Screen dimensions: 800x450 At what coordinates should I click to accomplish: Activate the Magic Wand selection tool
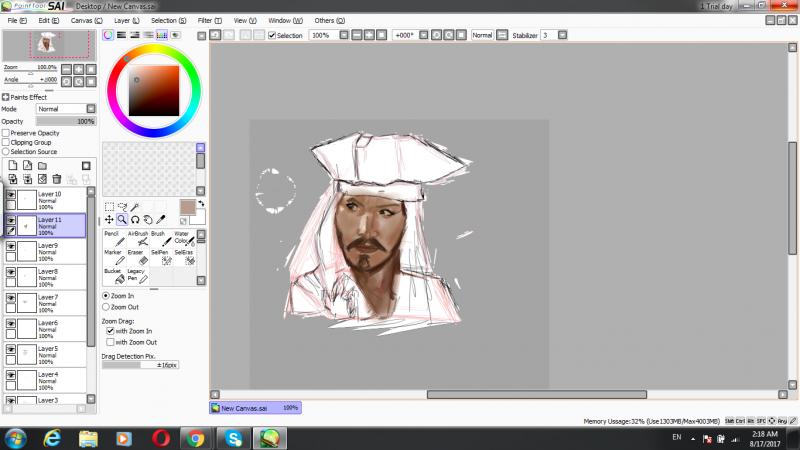pos(134,206)
